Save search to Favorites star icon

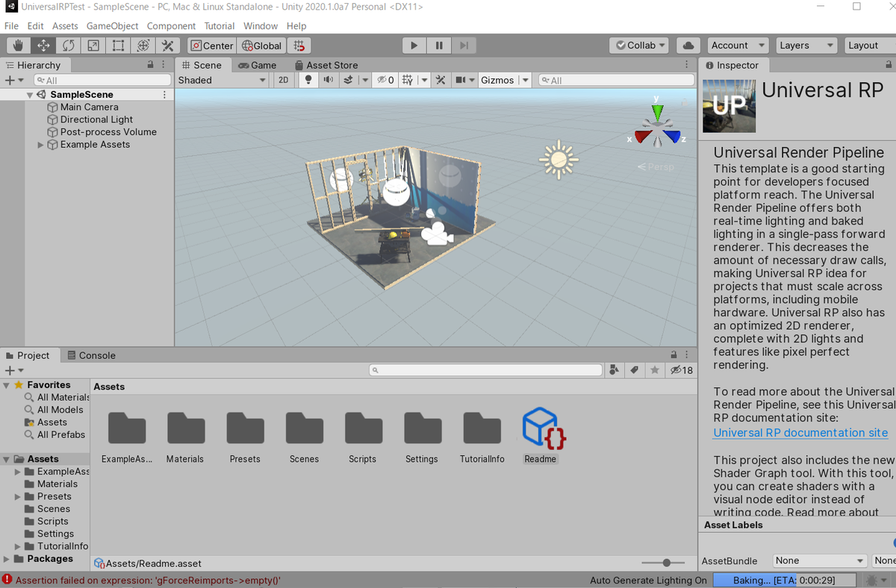(x=655, y=370)
